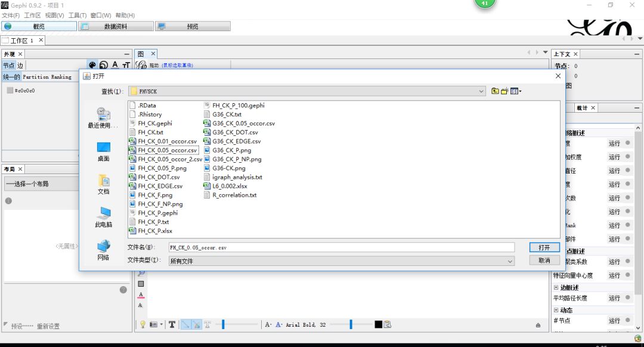Screen dimensions: 644x347
Task: Click the screenshot camera icon in graph toolbar
Action: 154,324
